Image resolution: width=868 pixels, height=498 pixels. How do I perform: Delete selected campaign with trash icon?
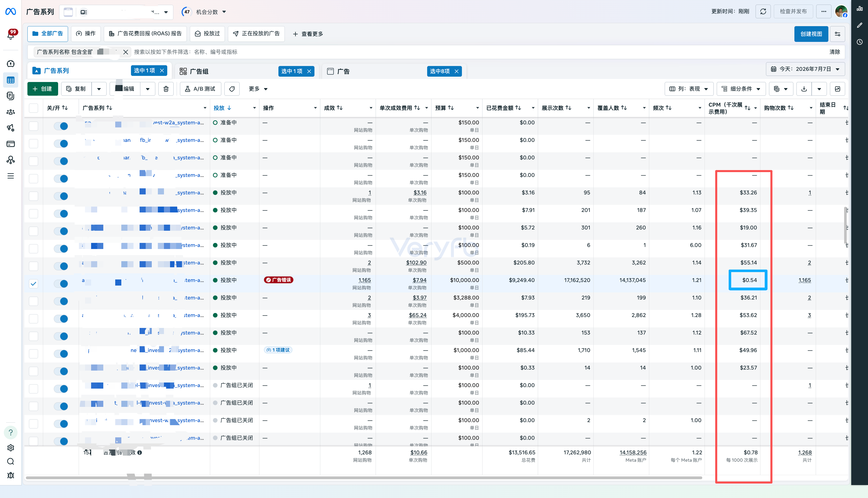pyautogui.click(x=166, y=89)
